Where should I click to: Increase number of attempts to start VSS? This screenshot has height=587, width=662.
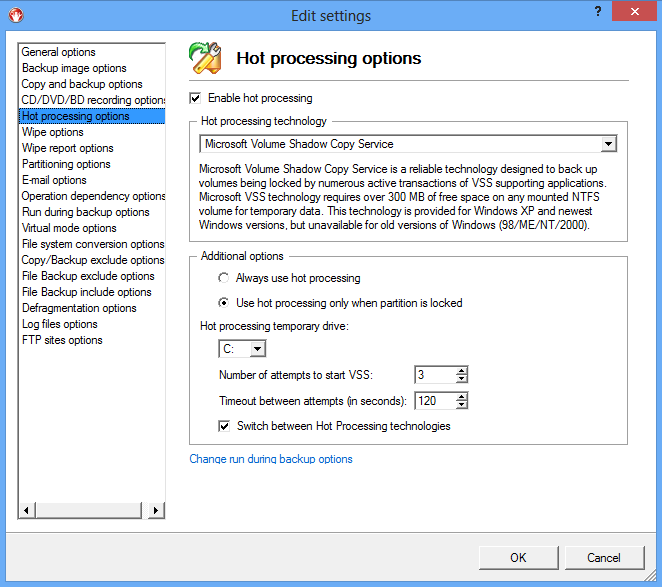tap(461, 371)
